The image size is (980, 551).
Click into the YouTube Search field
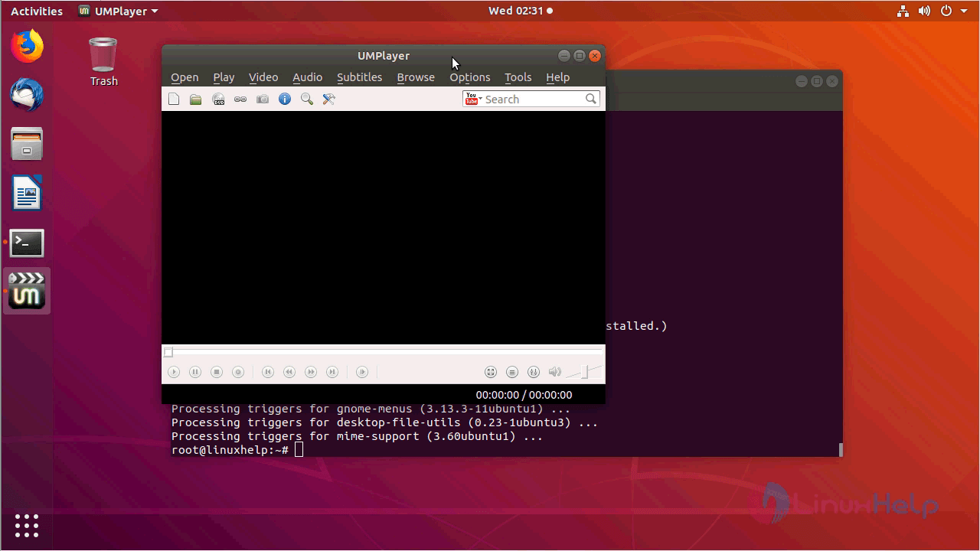coord(533,99)
